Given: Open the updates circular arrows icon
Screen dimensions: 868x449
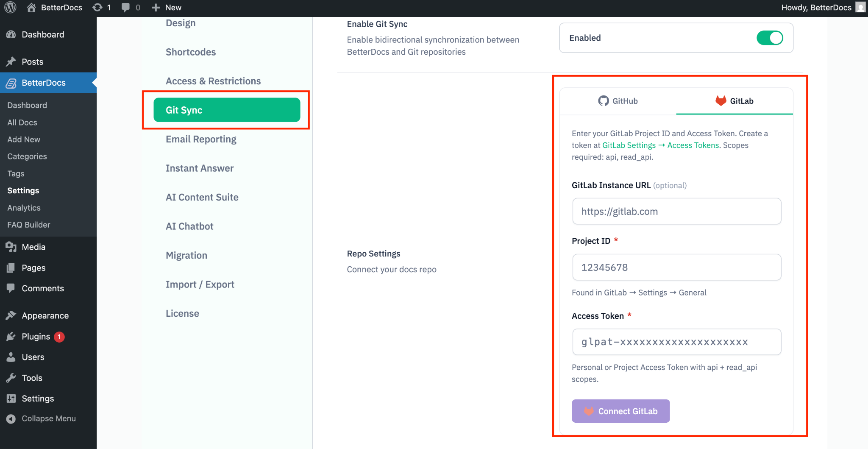Looking at the screenshot, I should pyautogui.click(x=97, y=7).
